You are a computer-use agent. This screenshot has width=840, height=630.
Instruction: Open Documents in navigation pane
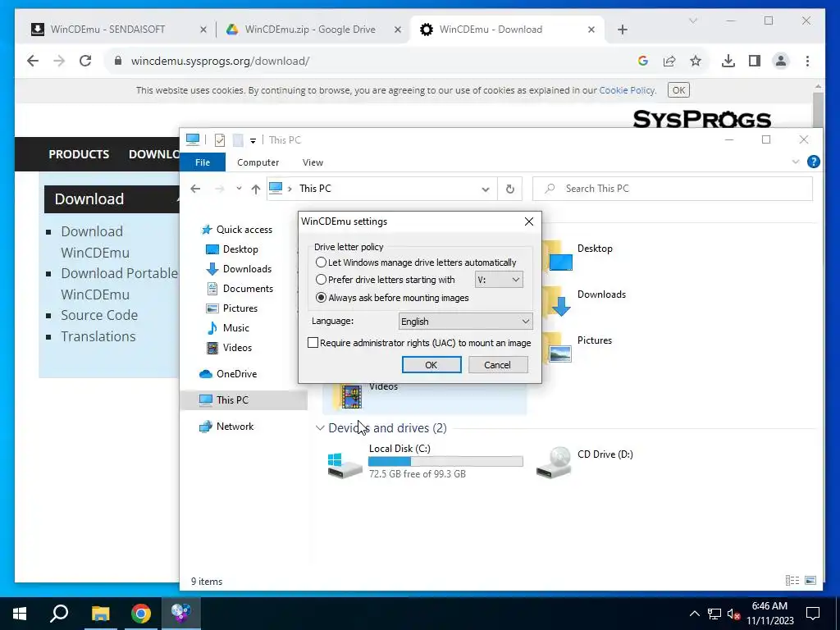240,289
